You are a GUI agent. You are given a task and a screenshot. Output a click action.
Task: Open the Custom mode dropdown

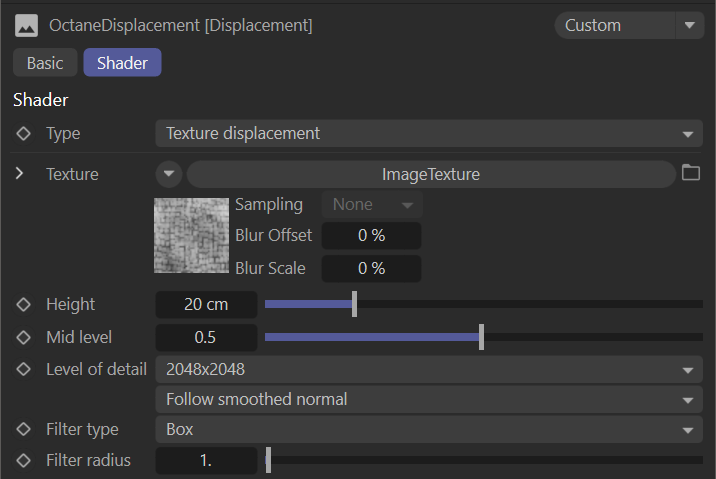tap(629, 25)
